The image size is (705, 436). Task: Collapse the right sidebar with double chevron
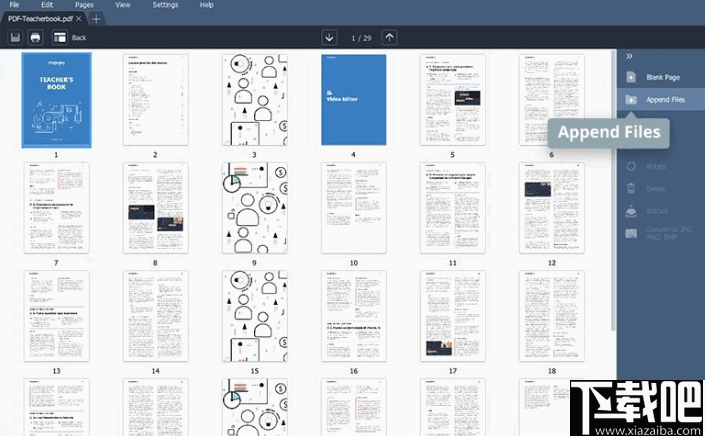(629, 56)
